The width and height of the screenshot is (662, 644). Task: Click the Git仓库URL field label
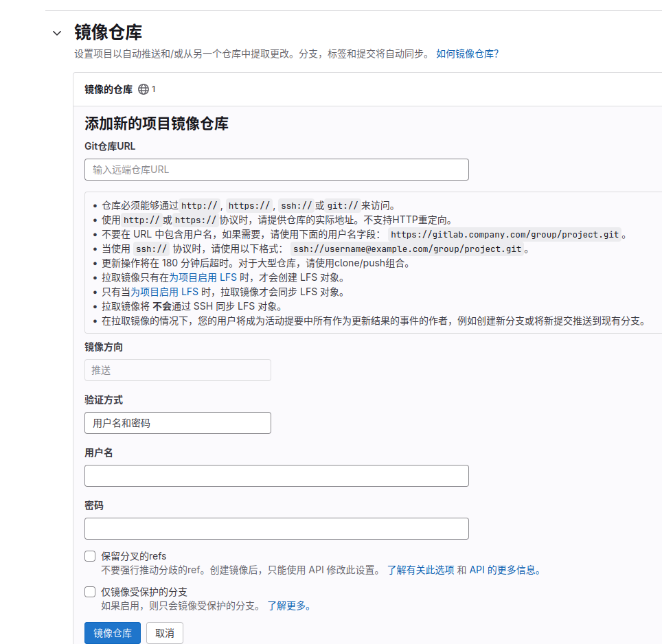point(110,146)
